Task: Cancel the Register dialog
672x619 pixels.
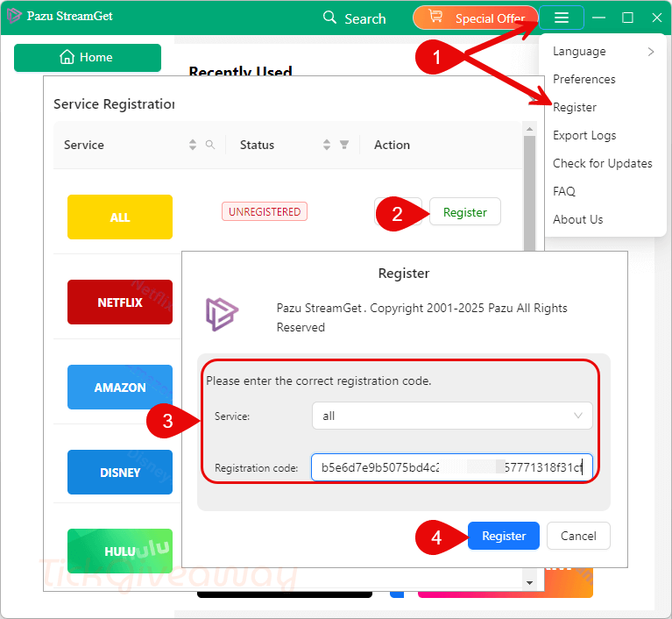Action: (x=578, y=536)
